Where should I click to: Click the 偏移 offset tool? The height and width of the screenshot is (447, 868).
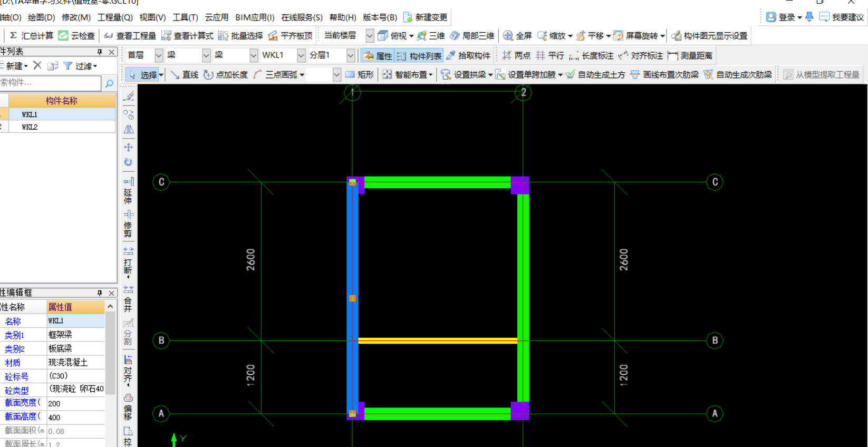click(128, 406)
